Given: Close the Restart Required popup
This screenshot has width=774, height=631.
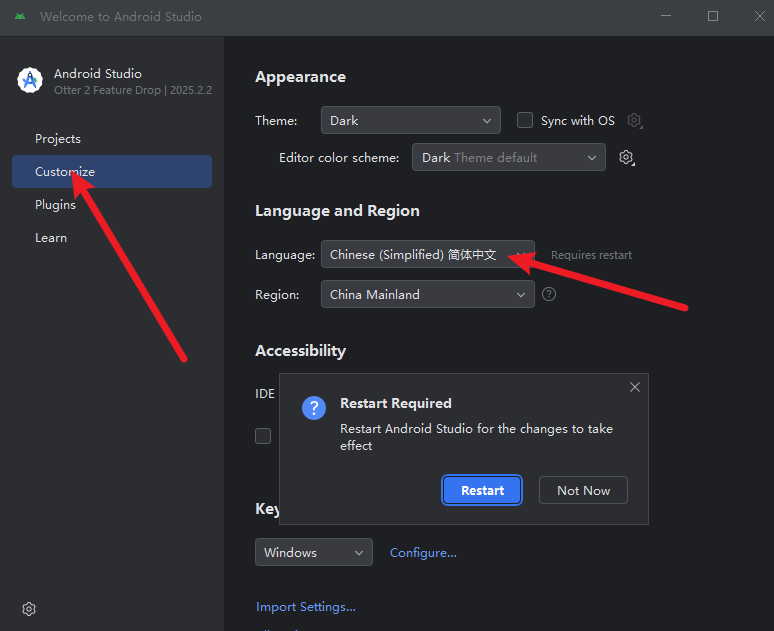Looking at the screenshot, I should click(x=635, y=387).
